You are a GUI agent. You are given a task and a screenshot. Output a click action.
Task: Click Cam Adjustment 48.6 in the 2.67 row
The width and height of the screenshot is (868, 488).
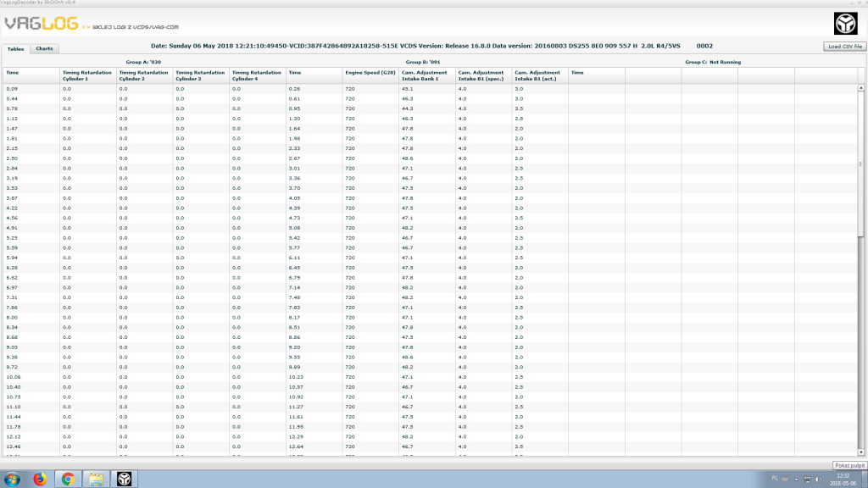click(x=408, y=158)
